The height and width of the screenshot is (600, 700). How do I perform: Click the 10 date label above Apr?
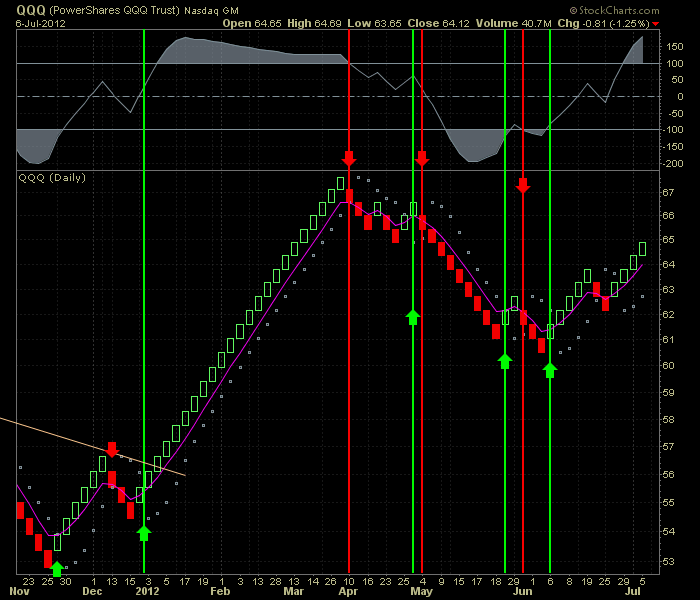pos(349,582)
